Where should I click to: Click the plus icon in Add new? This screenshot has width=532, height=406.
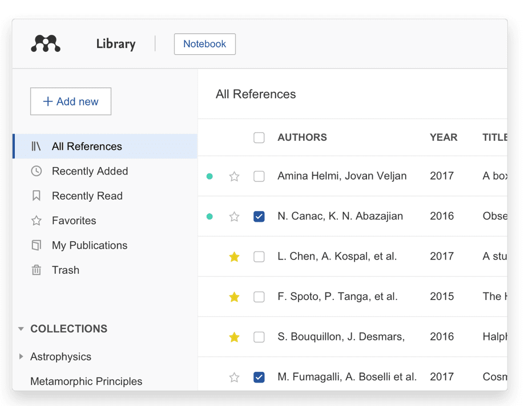[x=48, y=101]
